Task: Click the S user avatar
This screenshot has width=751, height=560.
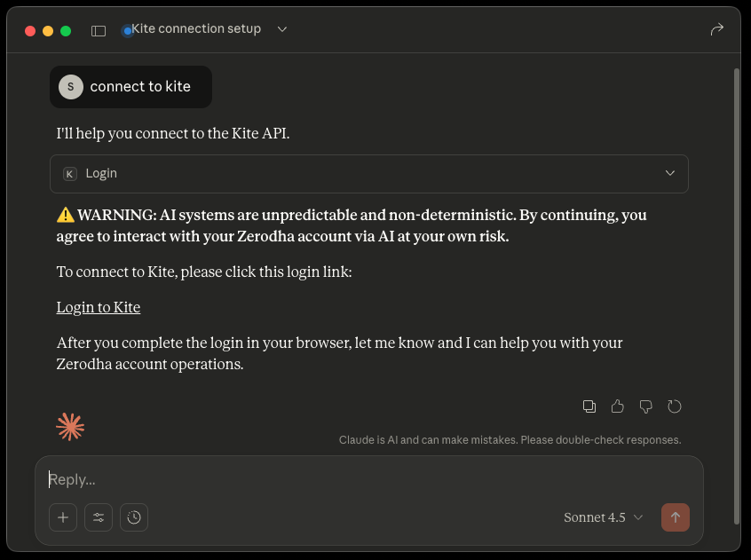Action: (71, 87)
